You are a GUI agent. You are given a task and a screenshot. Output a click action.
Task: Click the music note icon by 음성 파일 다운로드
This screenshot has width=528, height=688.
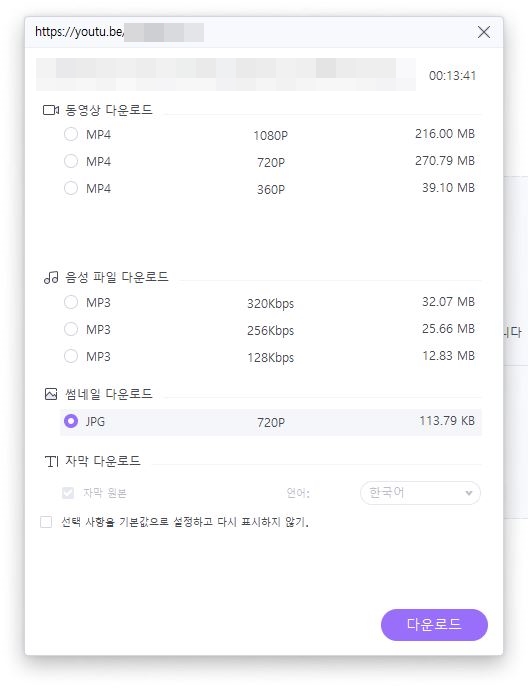click(51, 277)
